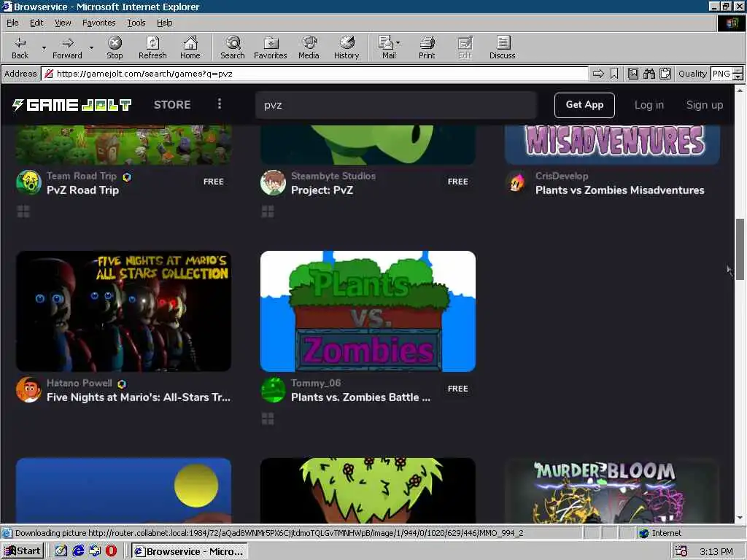The height and width of the screenshot is (560, 747).
Task: Click the CrisDevelop avatar
Action: (x=517, y=182)
